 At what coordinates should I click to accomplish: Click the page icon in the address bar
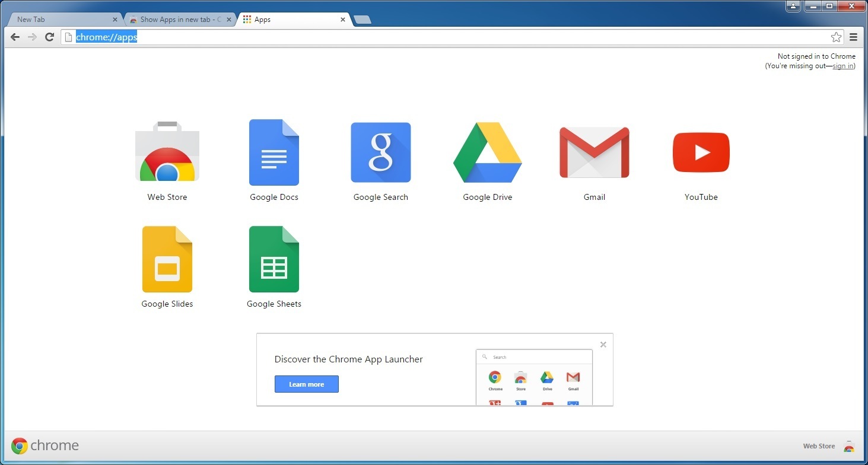pyautogui.click(x=68, y=37)
